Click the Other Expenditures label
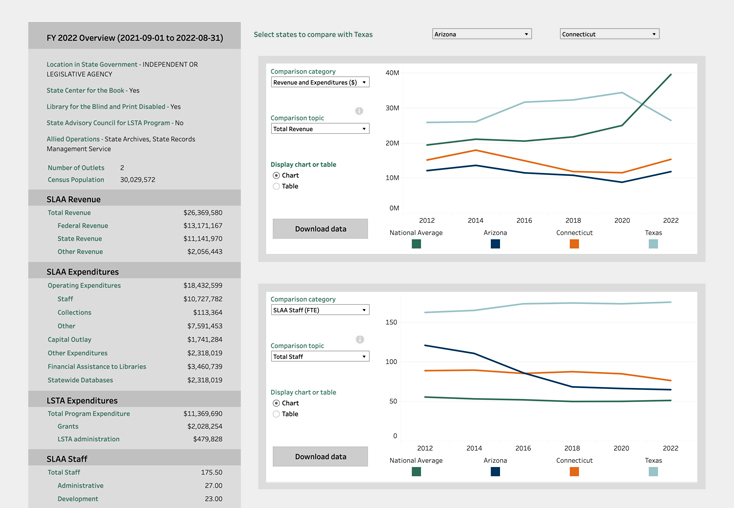Viewport: 734px width, 508px height. point(77,353)
